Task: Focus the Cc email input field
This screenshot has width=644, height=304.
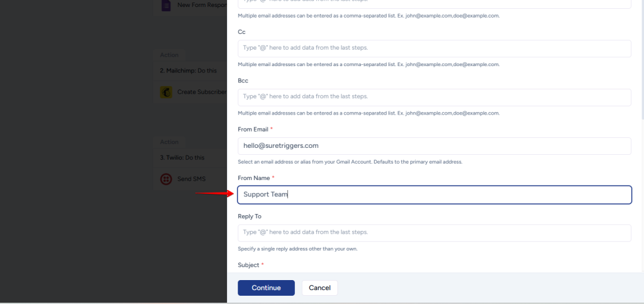Action: click(x=434, y=48)
